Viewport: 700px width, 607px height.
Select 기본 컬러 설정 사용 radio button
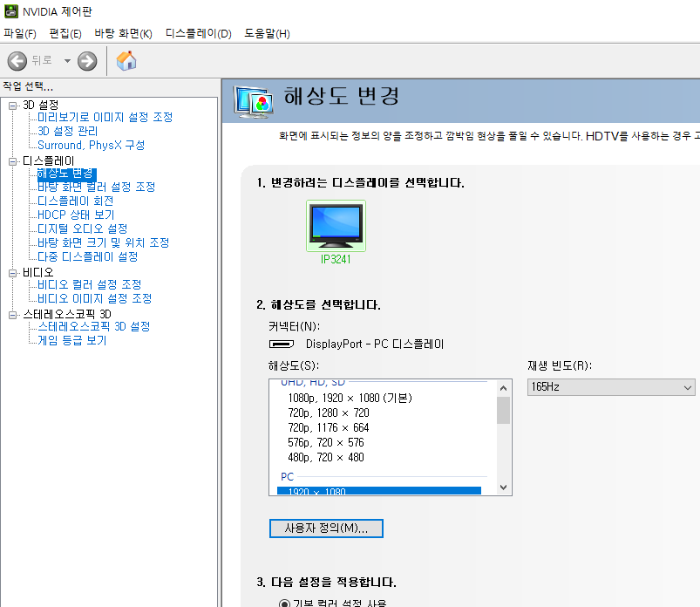click(284, 604)
